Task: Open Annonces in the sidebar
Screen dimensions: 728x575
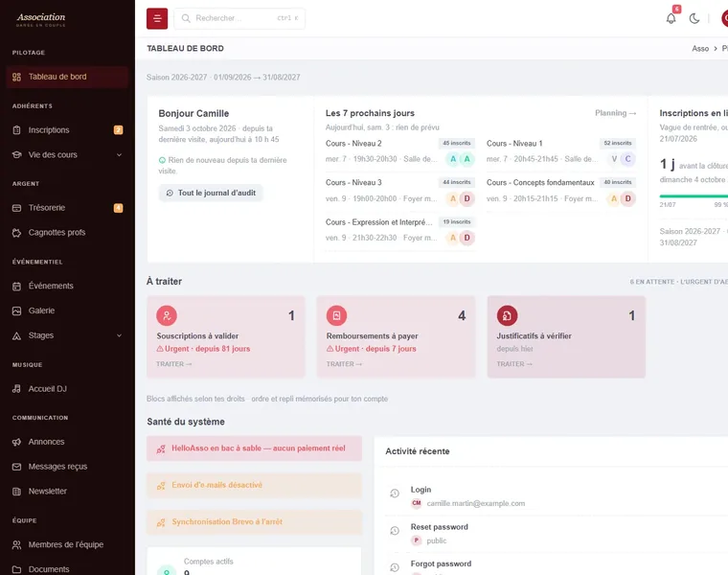Action: (x=67, y=442)
